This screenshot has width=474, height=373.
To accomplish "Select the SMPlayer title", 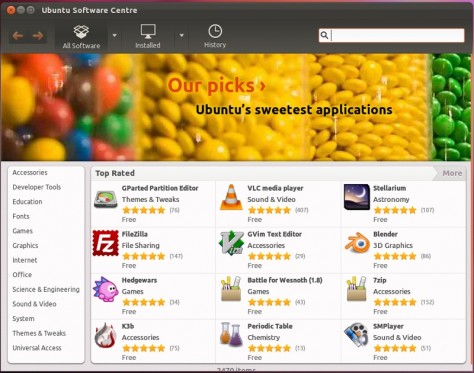I will (388, 326).
